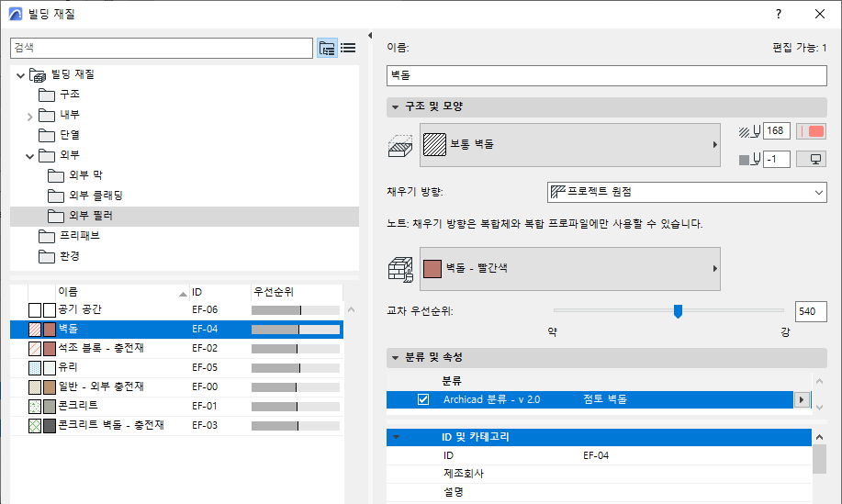Adjust the 교차 우선순위 slider handle

point(678,311)
